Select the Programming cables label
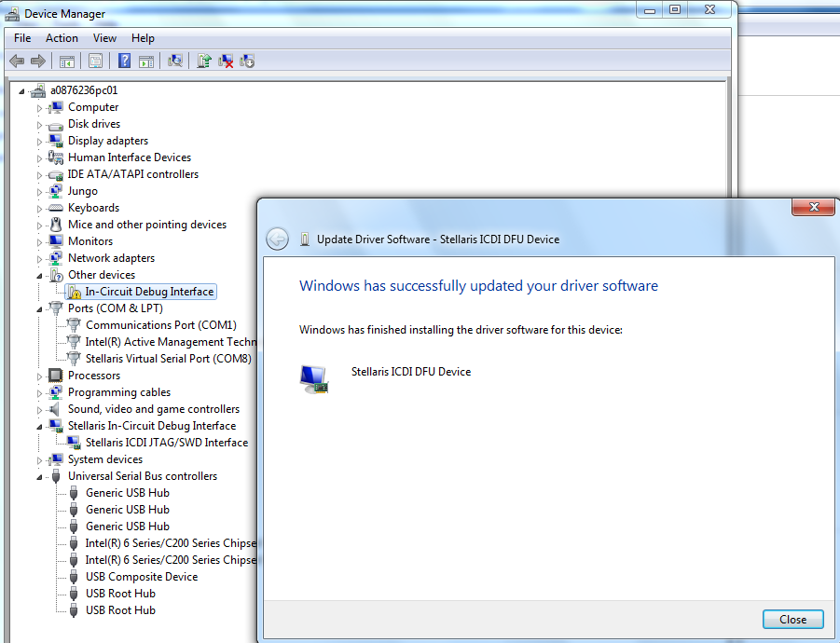Viewport: 840px width, 643px height. [x=119, y=392]
